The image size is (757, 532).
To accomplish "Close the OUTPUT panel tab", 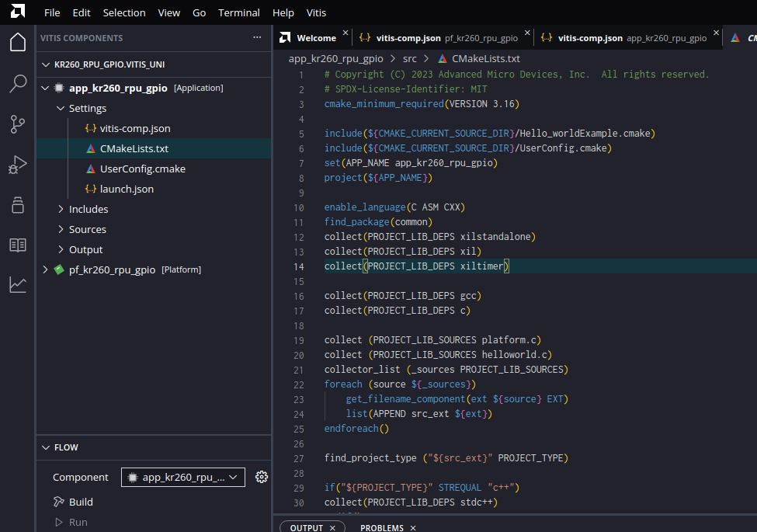I will 332,528.
